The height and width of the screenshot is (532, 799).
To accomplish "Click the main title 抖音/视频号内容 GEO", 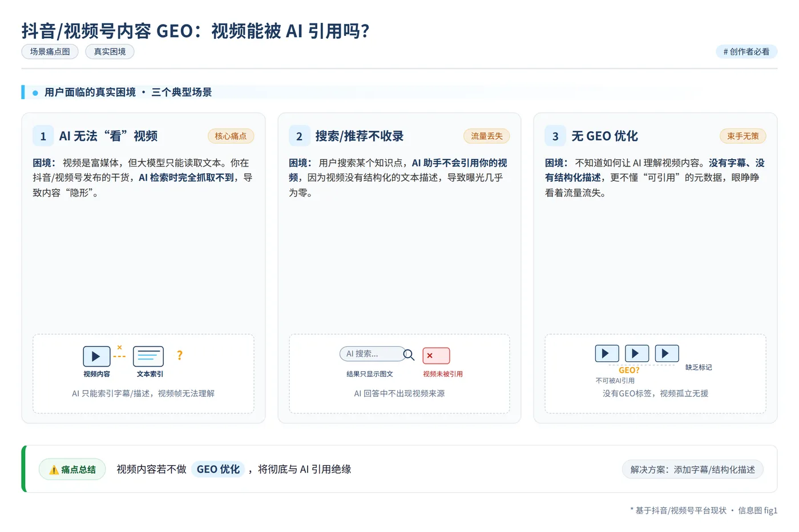I will 196,31.
